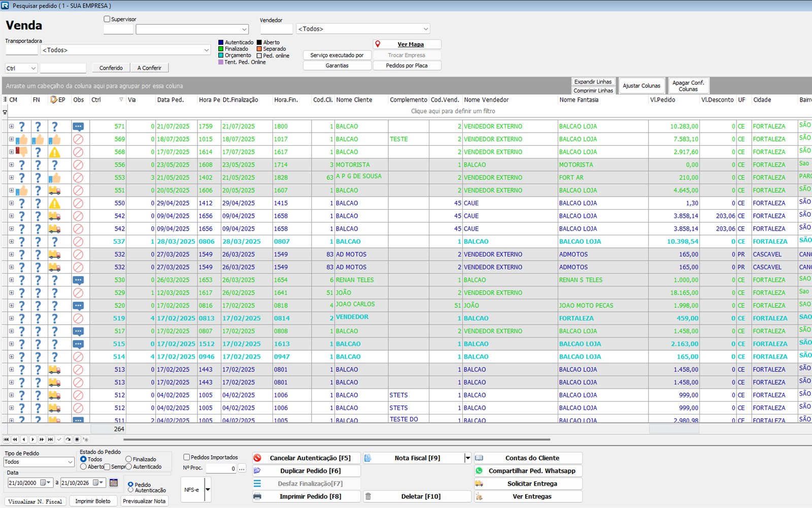Enable the Supervisor checkbox

point(107,19)
